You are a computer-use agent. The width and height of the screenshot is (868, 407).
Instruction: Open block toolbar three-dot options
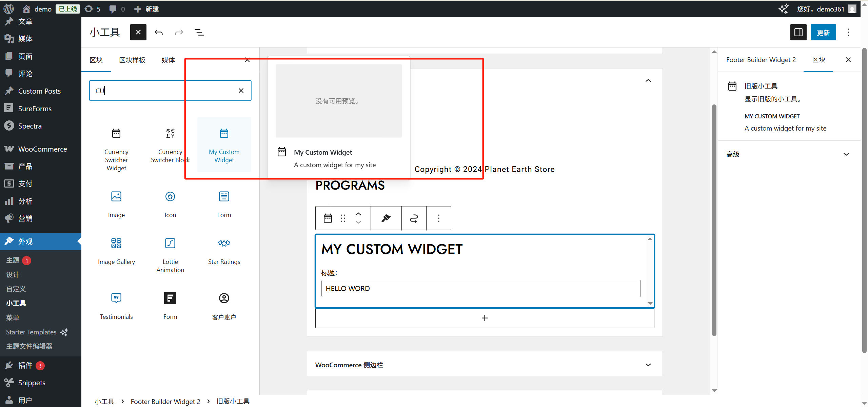pyautogui.click(x=438, y=218)
